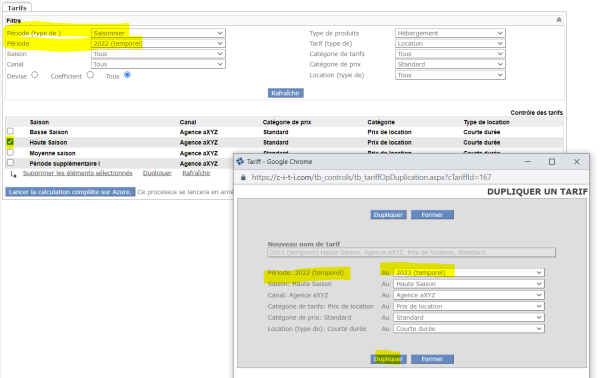Image resolution: width=600 pixels, height=378 pixels.
Task: Open the Agence aXYZ dropdown in popup
Action: tap(469, 295)
